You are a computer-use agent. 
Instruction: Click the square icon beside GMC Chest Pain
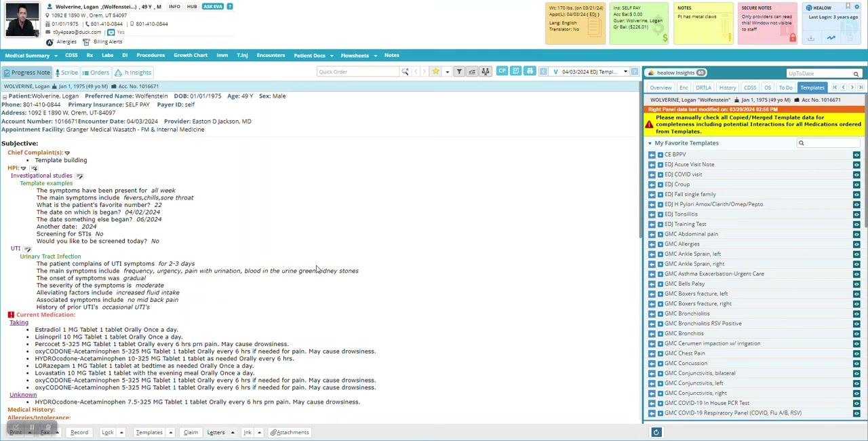click(x=660, y=353)
